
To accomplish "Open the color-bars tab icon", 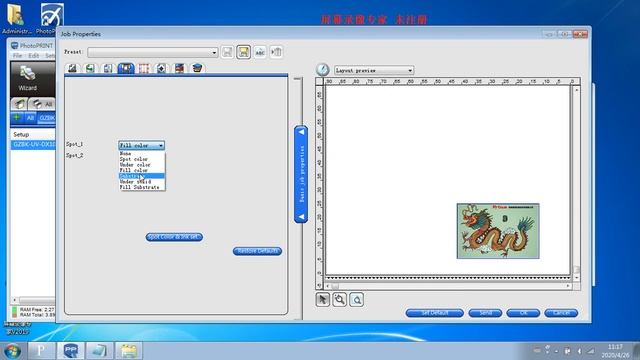I will [179, 68].
